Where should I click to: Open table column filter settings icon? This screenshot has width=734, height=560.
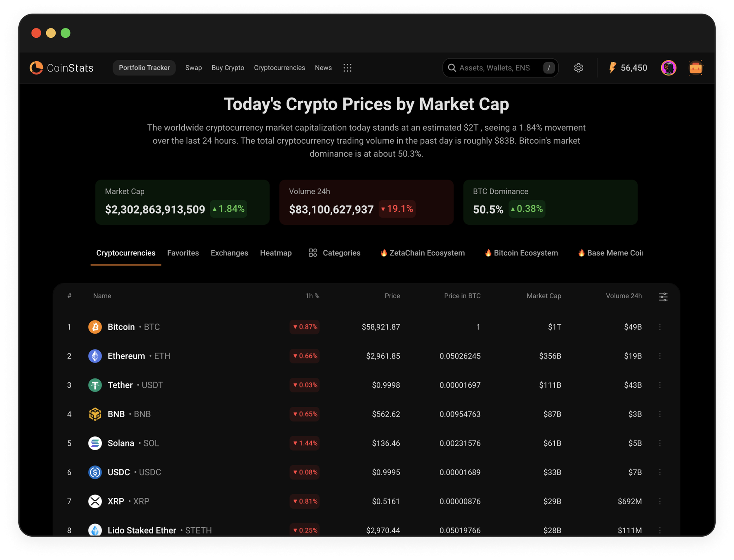(x=663, y=297)
